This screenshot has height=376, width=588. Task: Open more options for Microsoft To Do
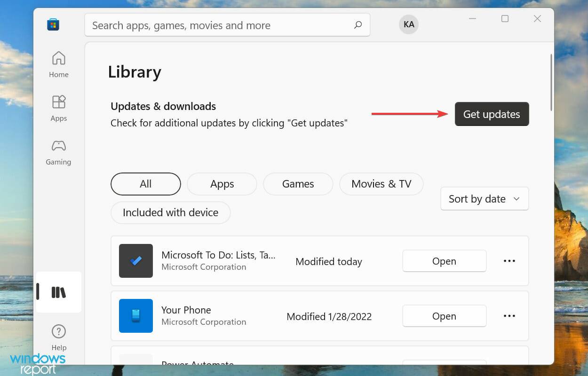point(509,261)
